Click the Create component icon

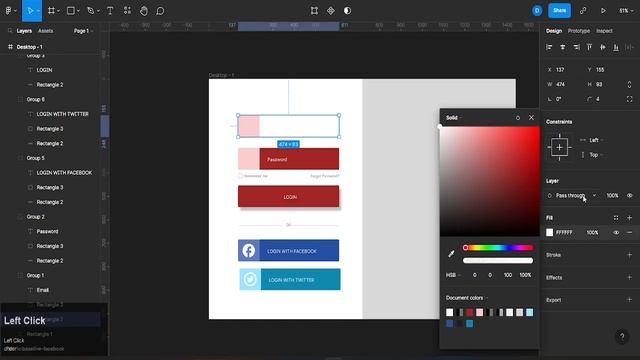pos(331,11)
